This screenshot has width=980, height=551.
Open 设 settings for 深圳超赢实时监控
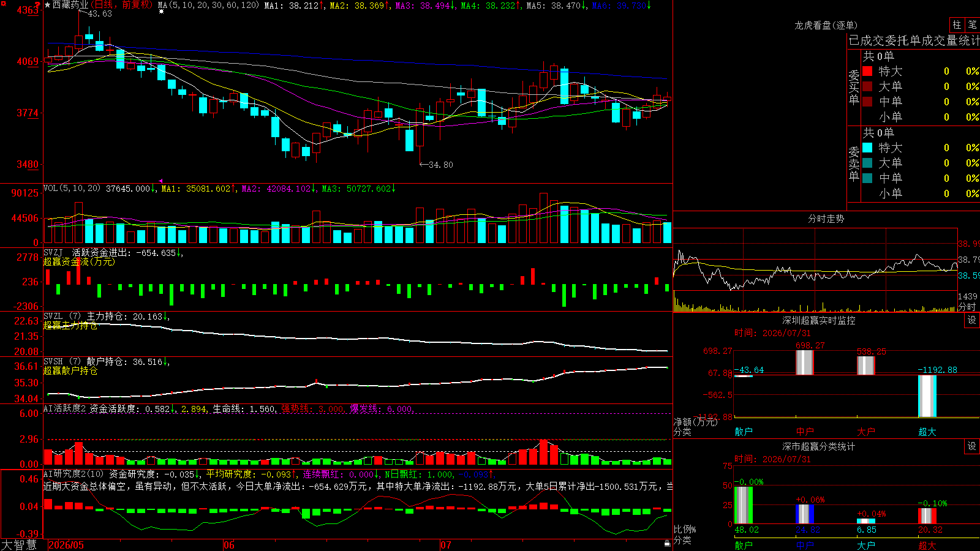[x=972, y=320]
